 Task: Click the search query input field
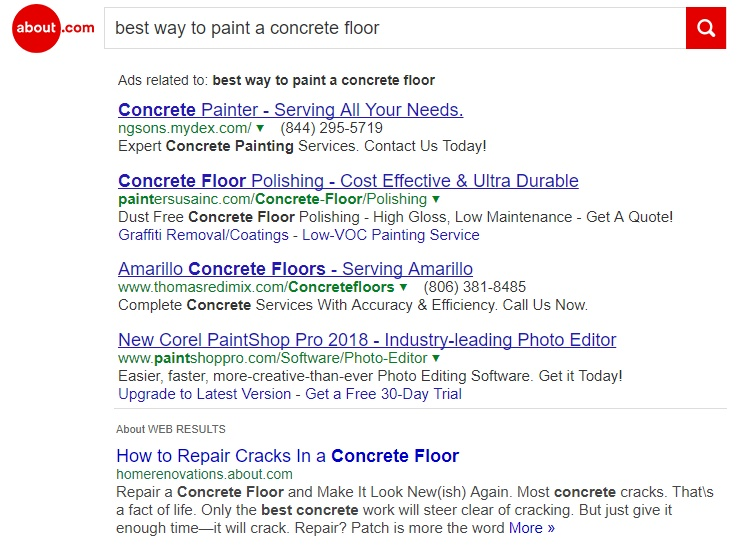(x=394, y=28)
